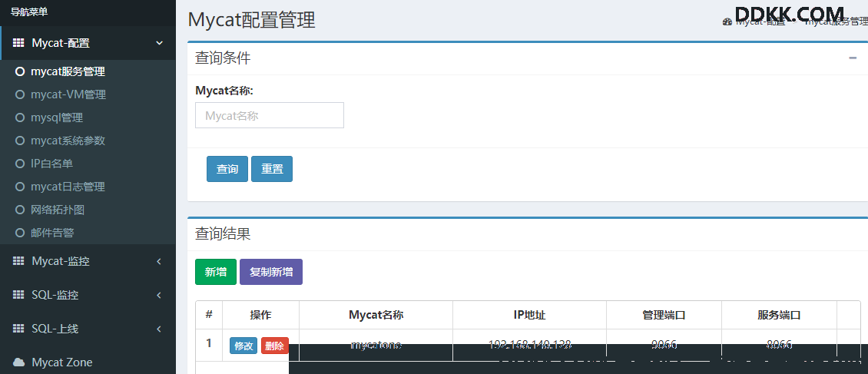Click the purple 复制新增 button

271,272
